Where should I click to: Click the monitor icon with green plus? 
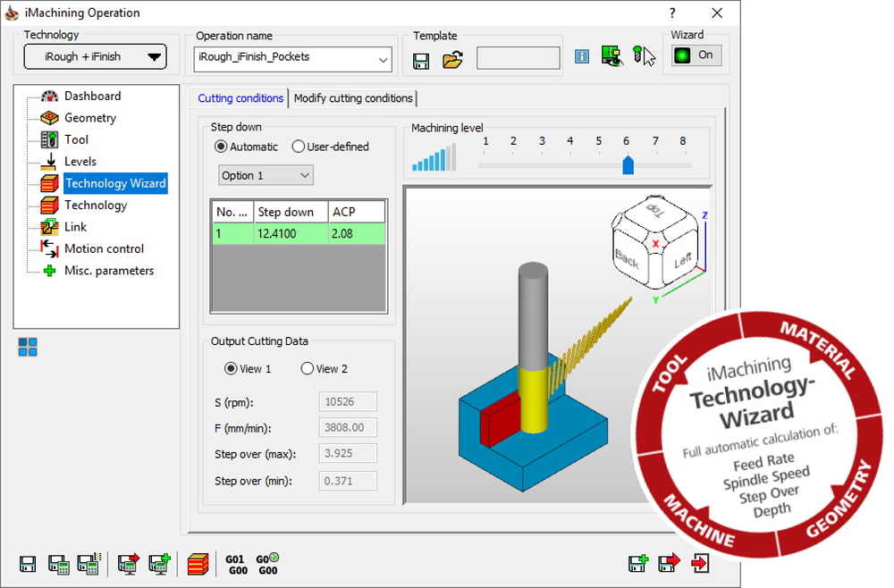[160, 564]
